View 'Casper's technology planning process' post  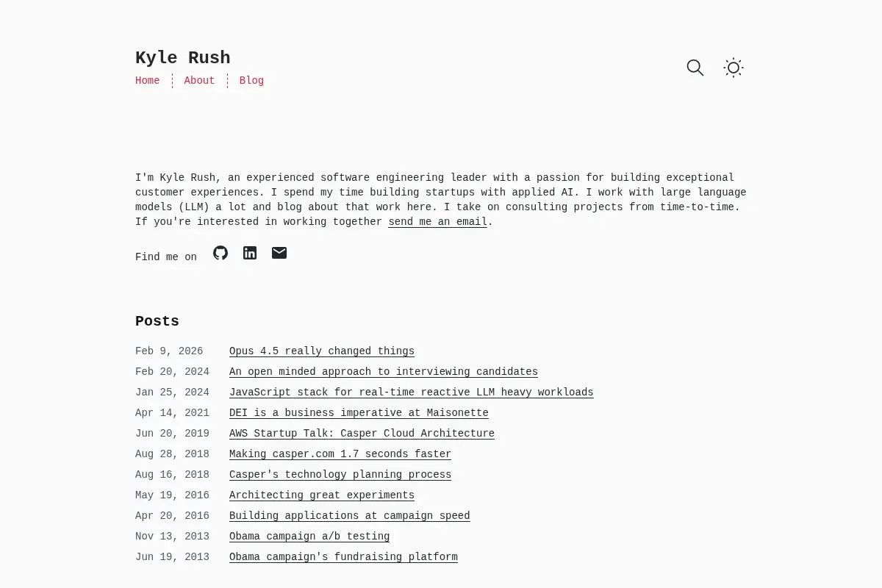340,475
